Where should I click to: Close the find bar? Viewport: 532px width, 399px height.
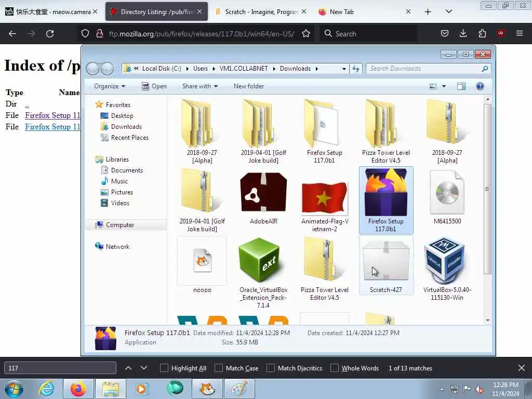522,368
